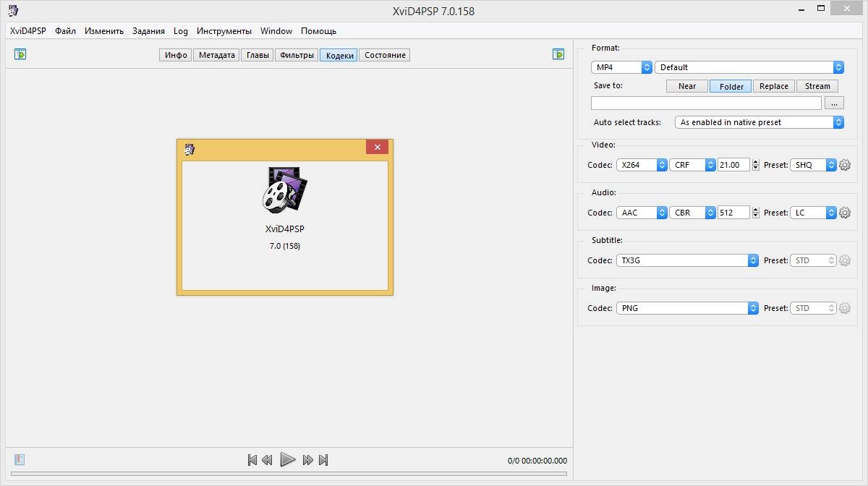Switch to Инфо tab
868x486 pixels.
click(176, 55)
